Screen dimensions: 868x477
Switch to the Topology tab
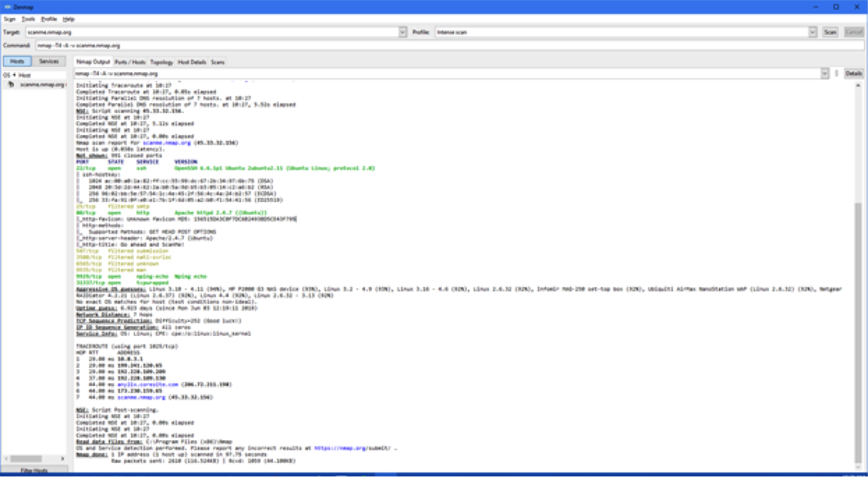tap(162, 62)
